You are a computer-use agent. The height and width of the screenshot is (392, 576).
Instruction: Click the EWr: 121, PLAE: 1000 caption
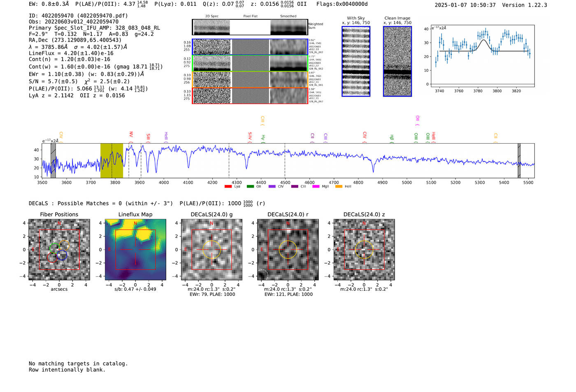pyautogui.click(x=288, y=294)
